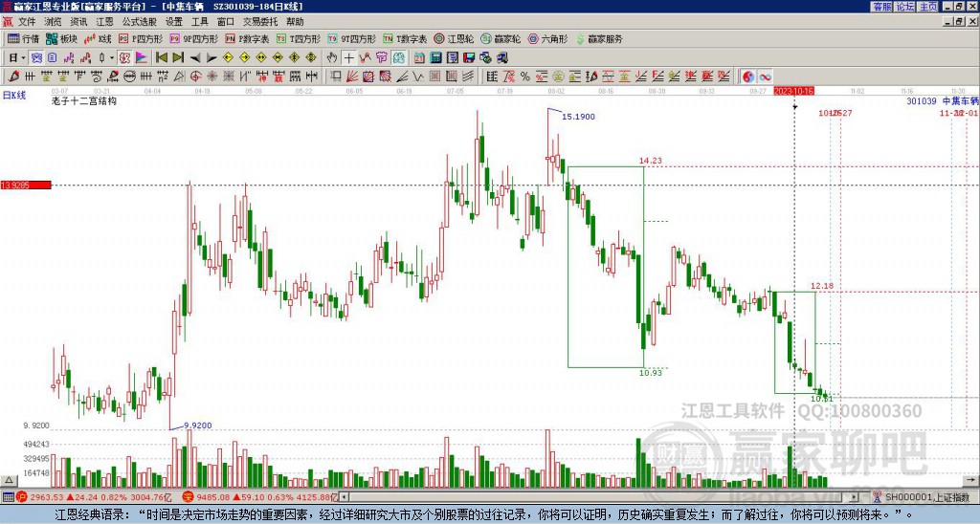
Task: Expand the candlestick style dropdown arrow
Action: pyautogui.click(x=112, y=57)
